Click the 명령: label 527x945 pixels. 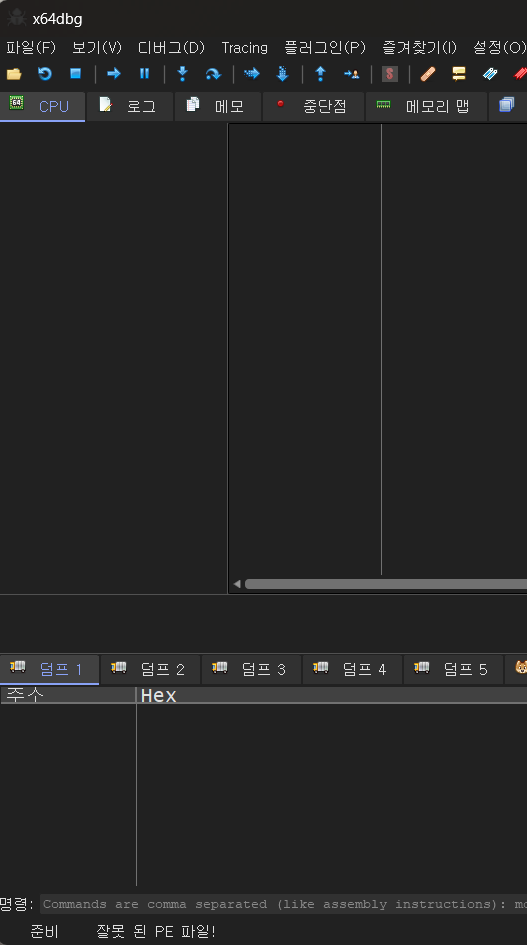pos(17,904)
